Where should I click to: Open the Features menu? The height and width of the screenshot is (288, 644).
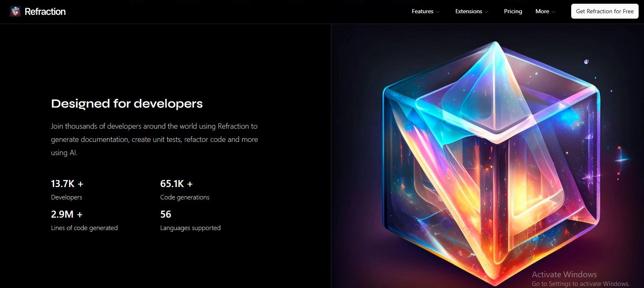click(x=422, y=11)
